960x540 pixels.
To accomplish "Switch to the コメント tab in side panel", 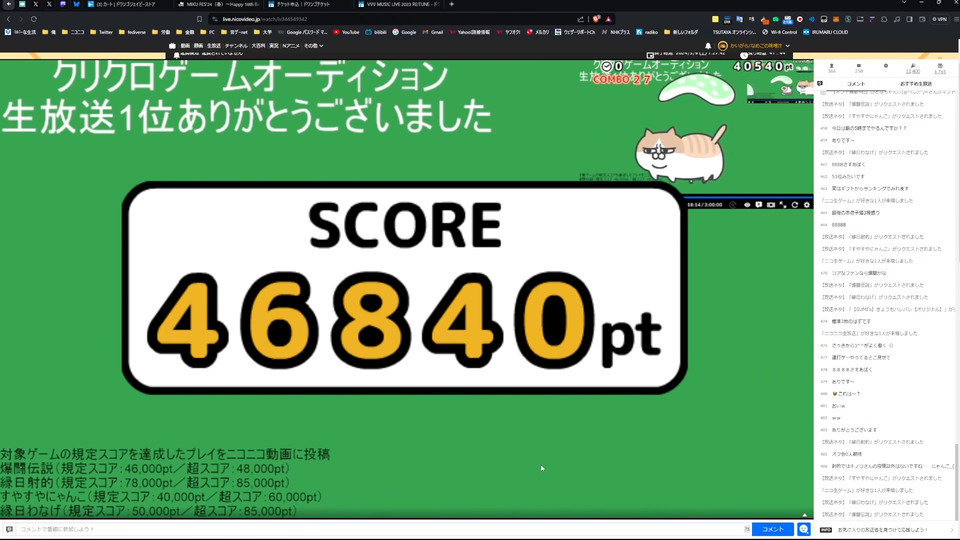I will [856, 84].
